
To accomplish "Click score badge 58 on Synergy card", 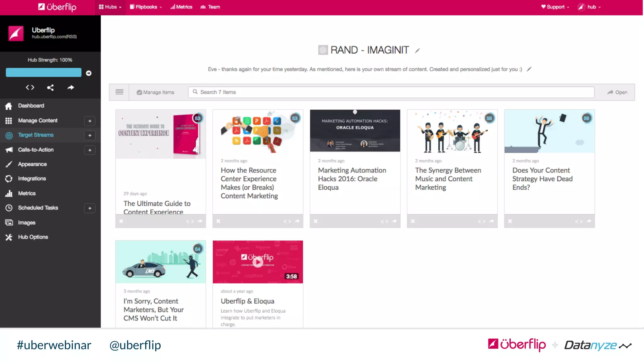I will 489,118.
